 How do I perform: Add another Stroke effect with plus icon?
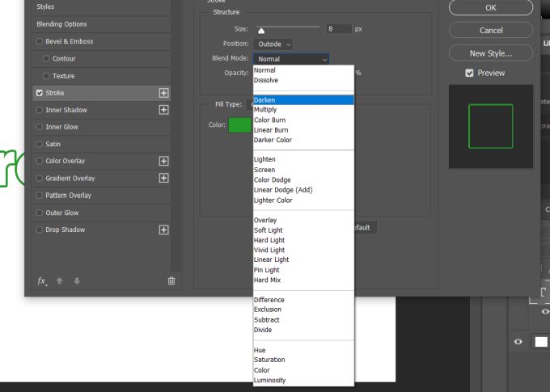tap(163, 93)
